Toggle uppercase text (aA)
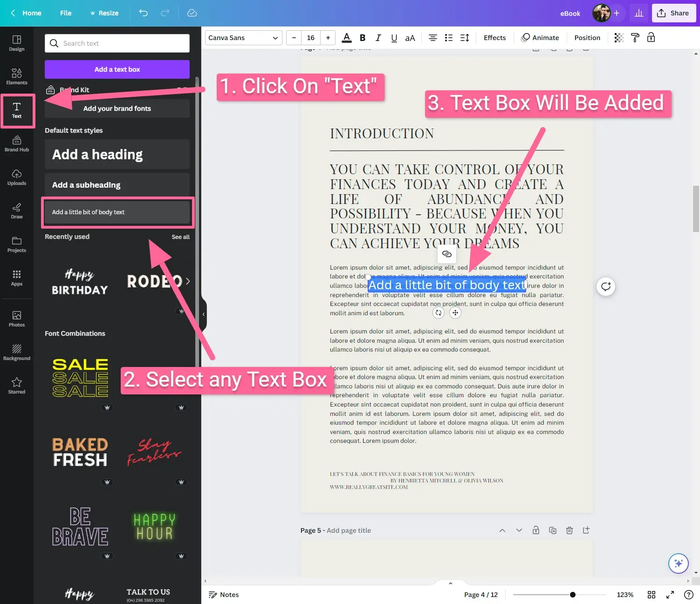 pyautogui.click(x=410, y=38)
